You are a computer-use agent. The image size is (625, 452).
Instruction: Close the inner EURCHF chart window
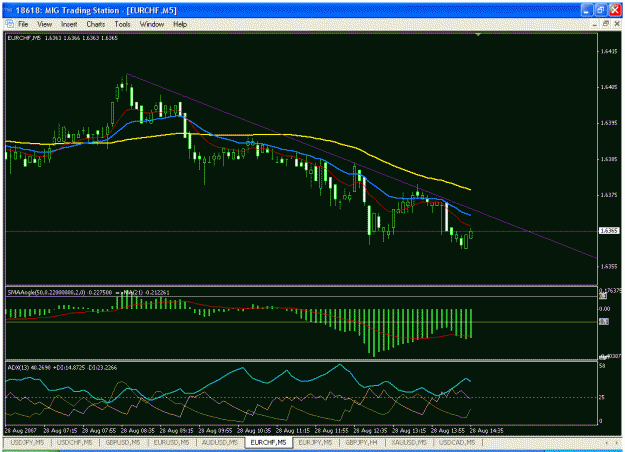[x=617, y=24]
